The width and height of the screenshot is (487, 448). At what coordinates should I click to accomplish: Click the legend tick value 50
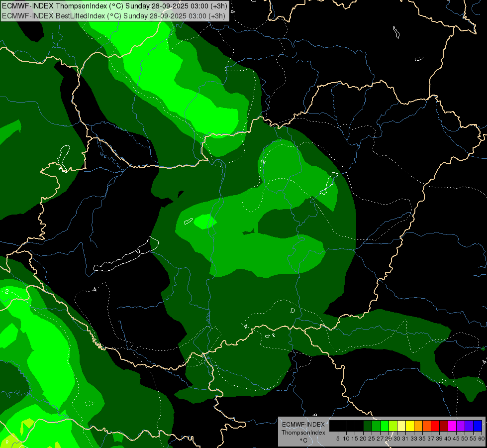[465, 439]
